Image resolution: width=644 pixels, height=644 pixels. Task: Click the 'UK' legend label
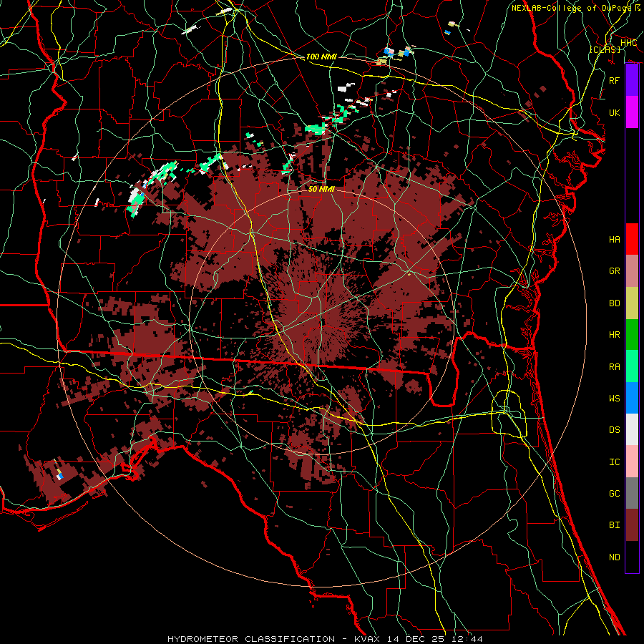[614, 112]
